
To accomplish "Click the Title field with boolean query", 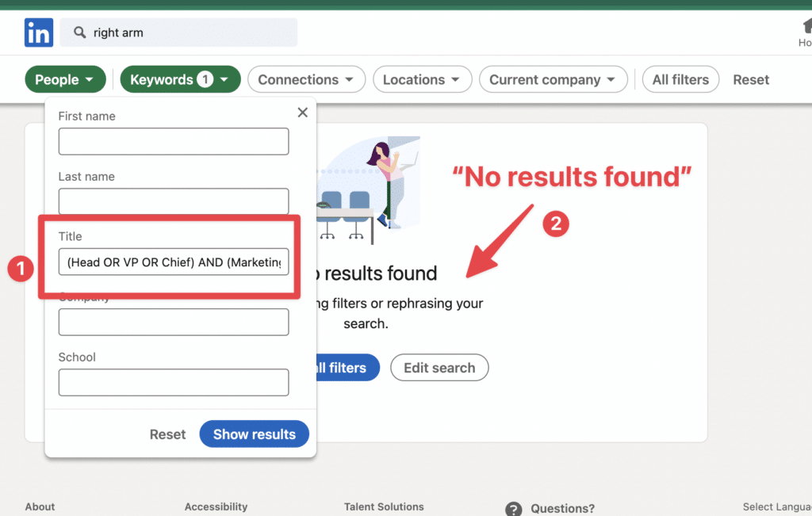I will (174, 262).
